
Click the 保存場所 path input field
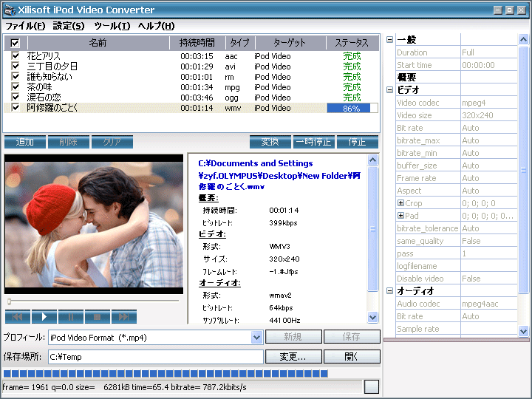click(156, 357)
